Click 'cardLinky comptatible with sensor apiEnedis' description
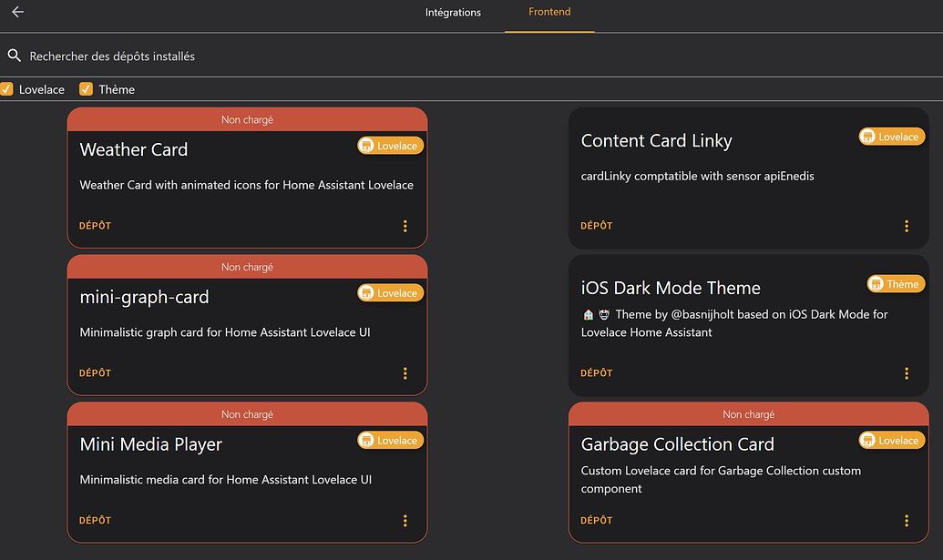This screenshot has width=943, height=560. [698, 176]
